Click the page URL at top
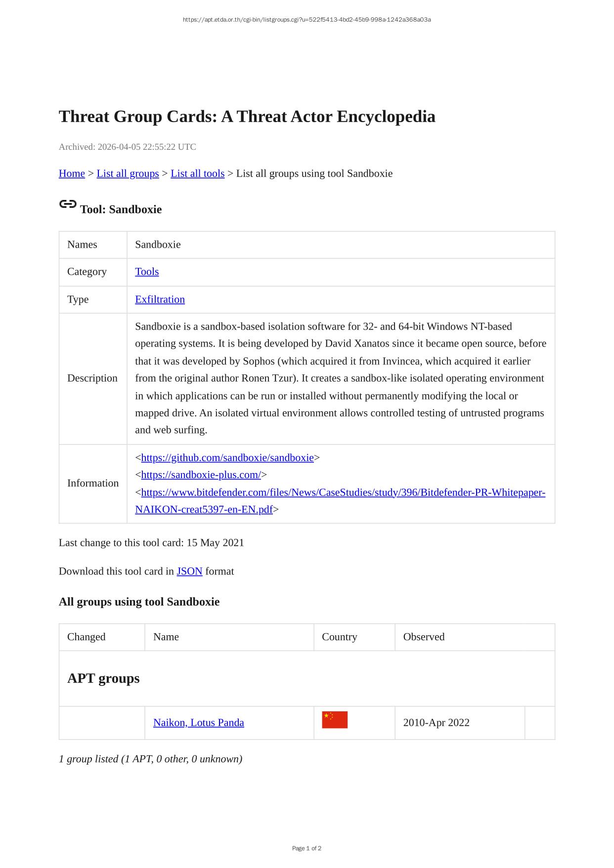Image resolution: width=614 pixels, height=868 pixels. coord(307,20)
